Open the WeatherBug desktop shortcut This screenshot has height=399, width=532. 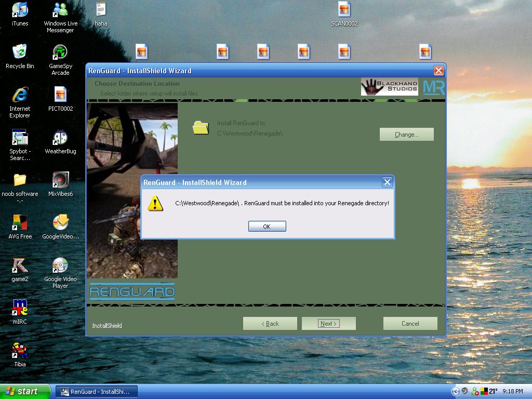click(60, 138)
